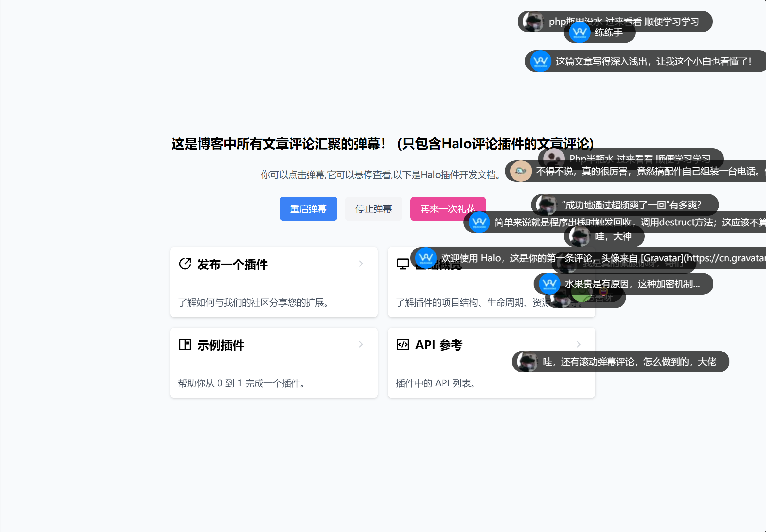Click the beige avatar on 不得不说 danmaku

520,171
